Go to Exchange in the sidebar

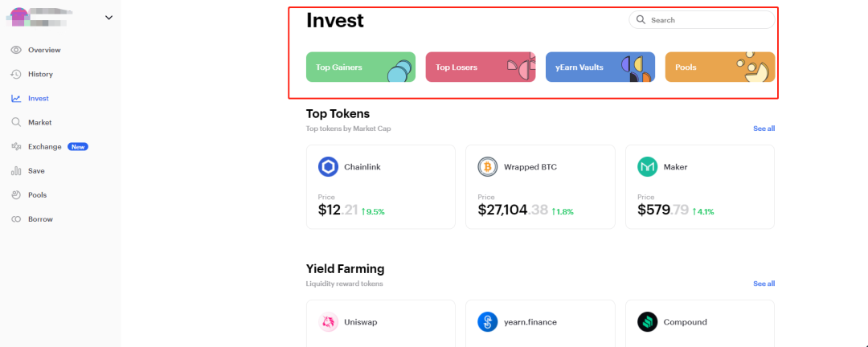(44, 146)
